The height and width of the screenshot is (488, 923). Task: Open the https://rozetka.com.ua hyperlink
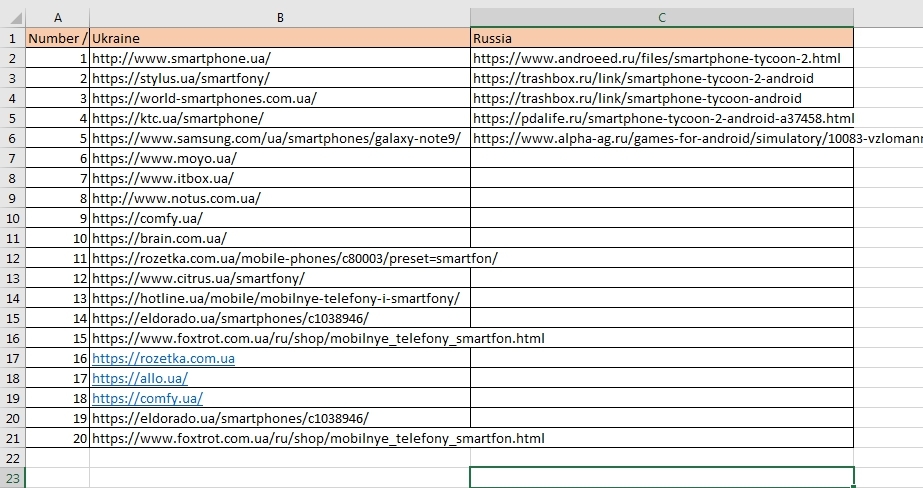[x=163, y=358]
